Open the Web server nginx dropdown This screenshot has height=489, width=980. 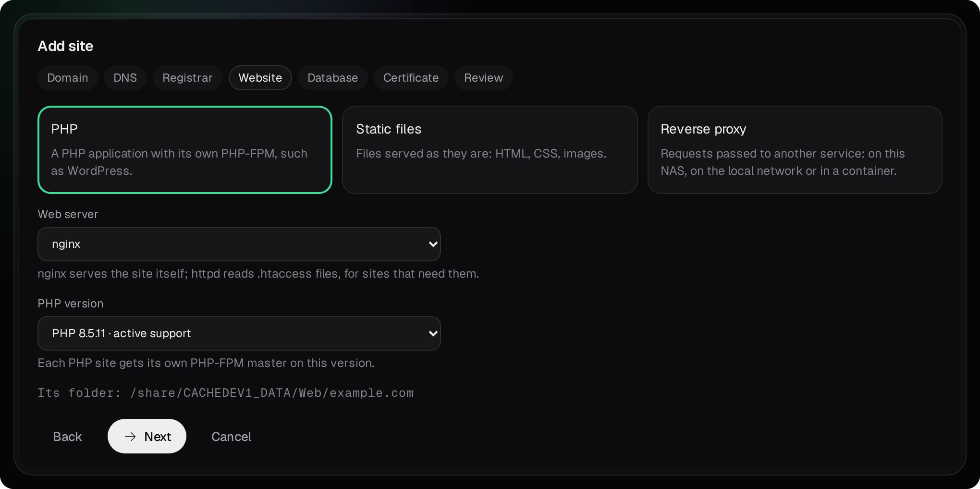point(239,244)
